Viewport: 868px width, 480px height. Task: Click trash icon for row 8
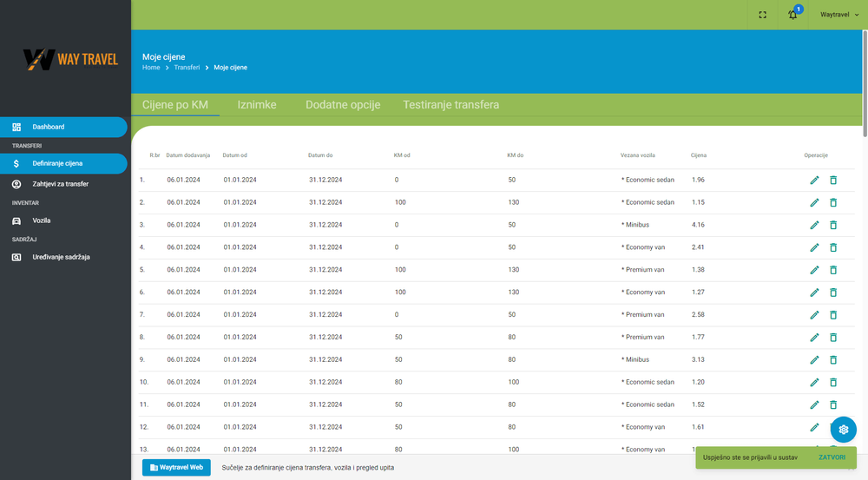[x=833, y=338]
